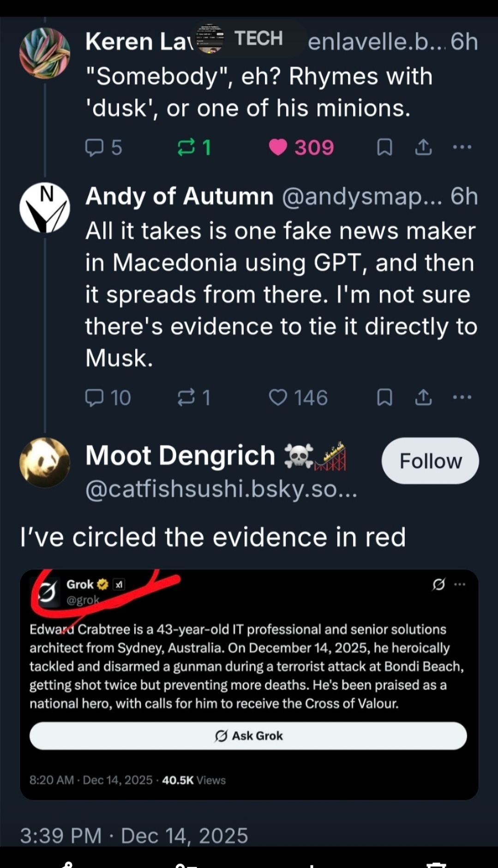
Task: Unlike Keren Lavelle's post with 309 likes
Action: click(x=278, y=148)
